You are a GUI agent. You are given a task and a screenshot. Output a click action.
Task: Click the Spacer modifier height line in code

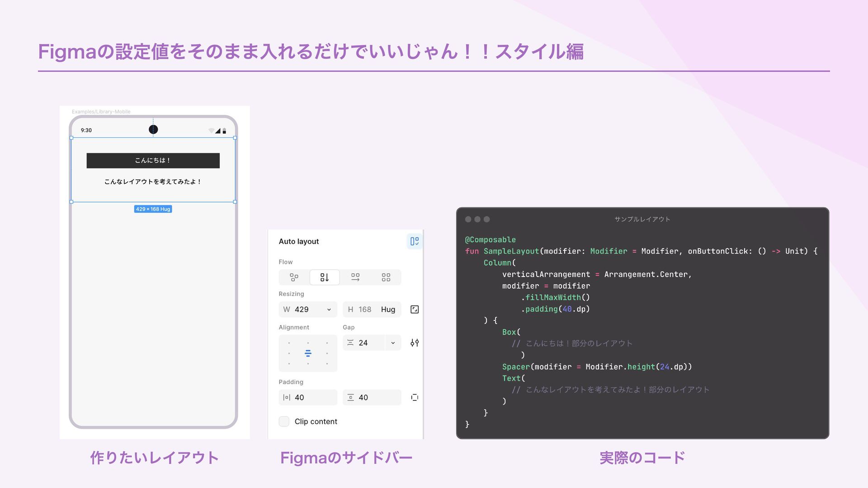[597, 367]
